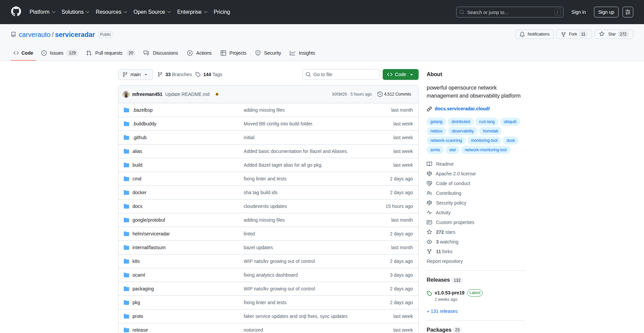Fork the repository
644x333 pixels.
574,34
